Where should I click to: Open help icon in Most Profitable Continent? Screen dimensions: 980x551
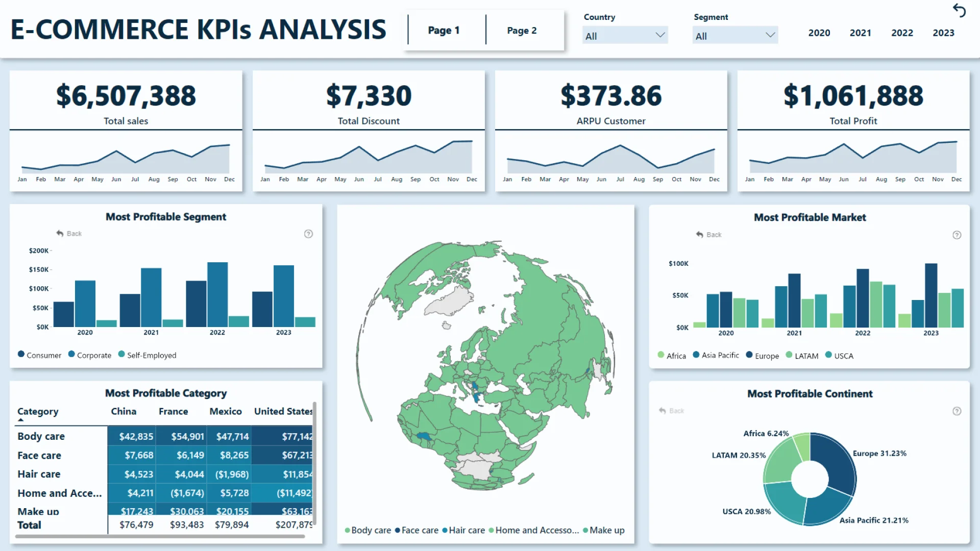click(x=957, y=411)
